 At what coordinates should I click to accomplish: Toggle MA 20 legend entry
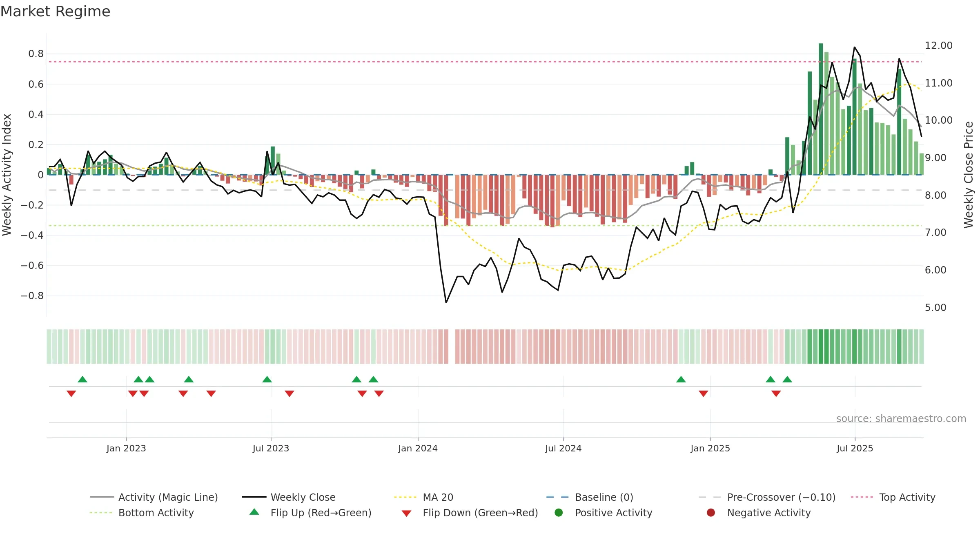coord(423,497)
